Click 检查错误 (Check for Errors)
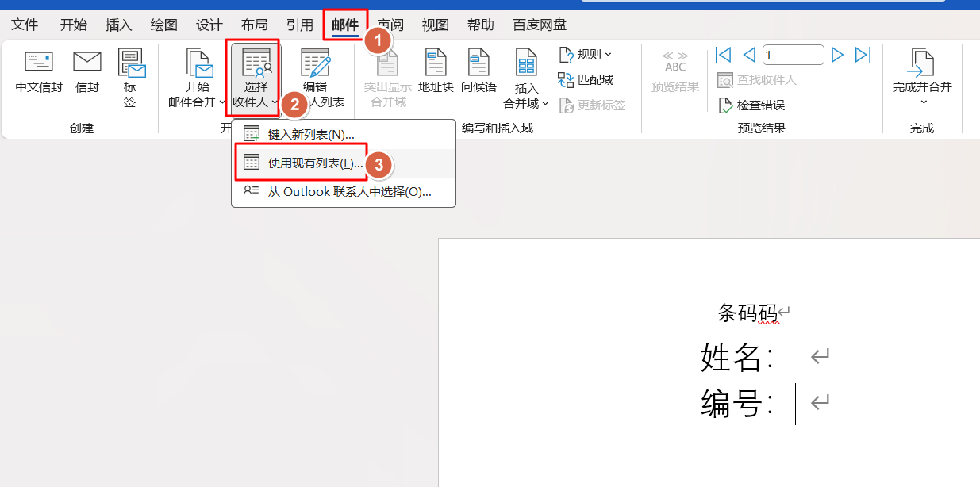980x487 pixels. point(751,105)
